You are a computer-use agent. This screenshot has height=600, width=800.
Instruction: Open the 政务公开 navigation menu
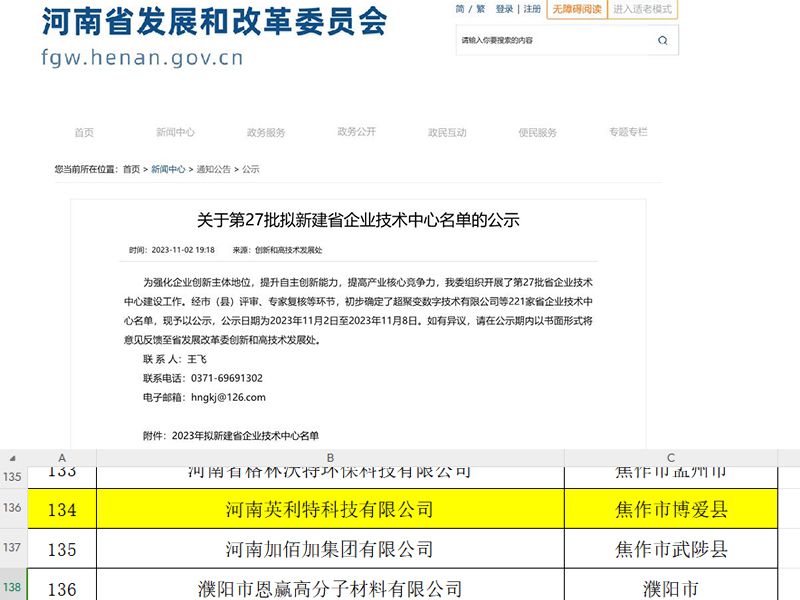pyautogui.click(x=356, y=131)
